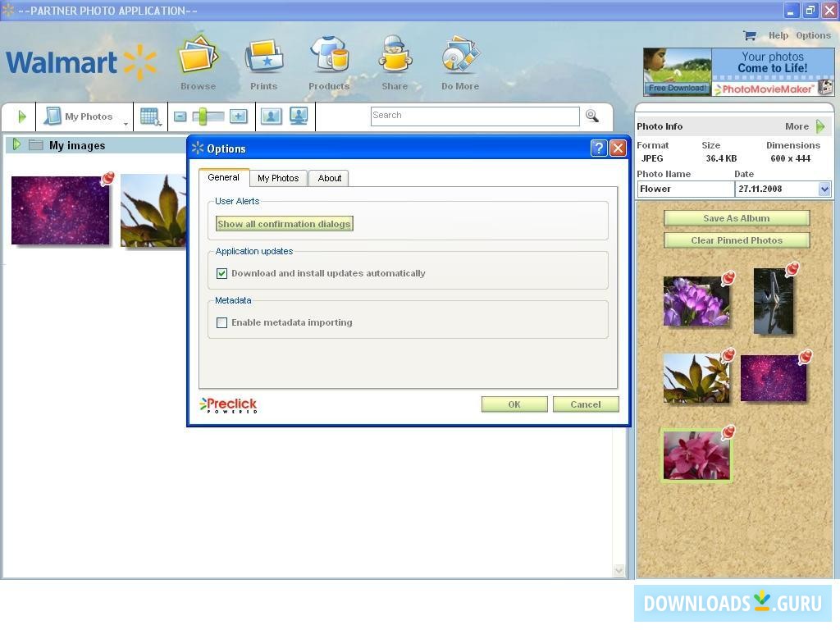Switch to the General tab

point(223,177)
